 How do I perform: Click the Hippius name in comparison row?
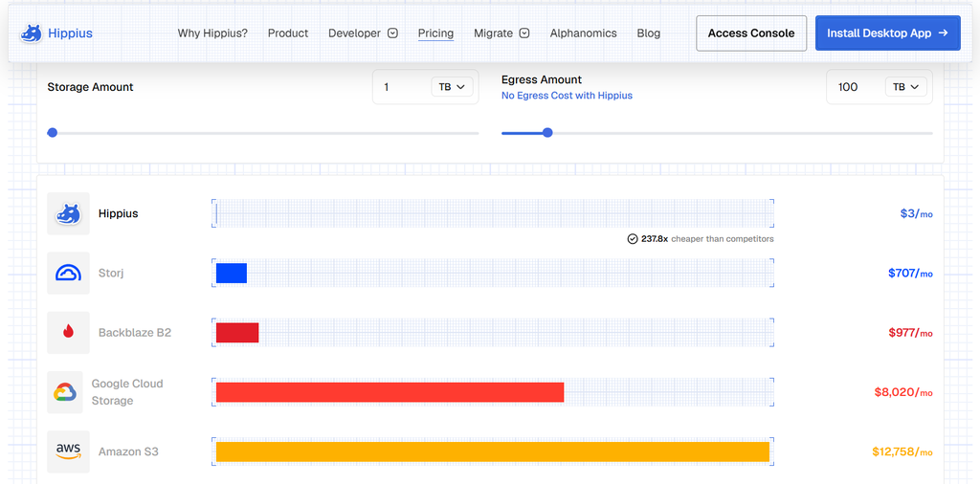118,213
